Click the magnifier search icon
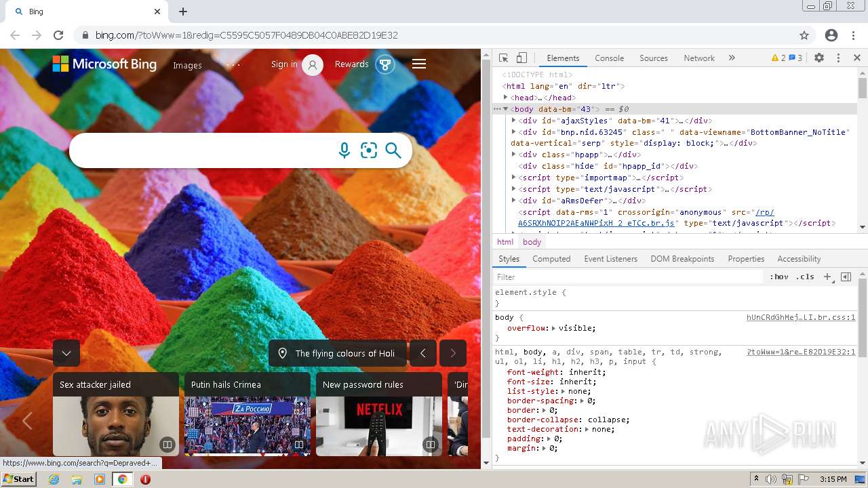This screenshot has width=868, height=488. pyautogui.click(x=393, y=150)
